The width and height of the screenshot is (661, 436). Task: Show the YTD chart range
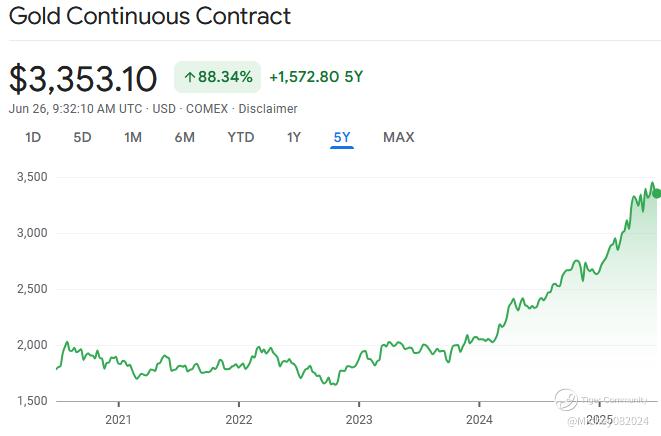point(241,137)
